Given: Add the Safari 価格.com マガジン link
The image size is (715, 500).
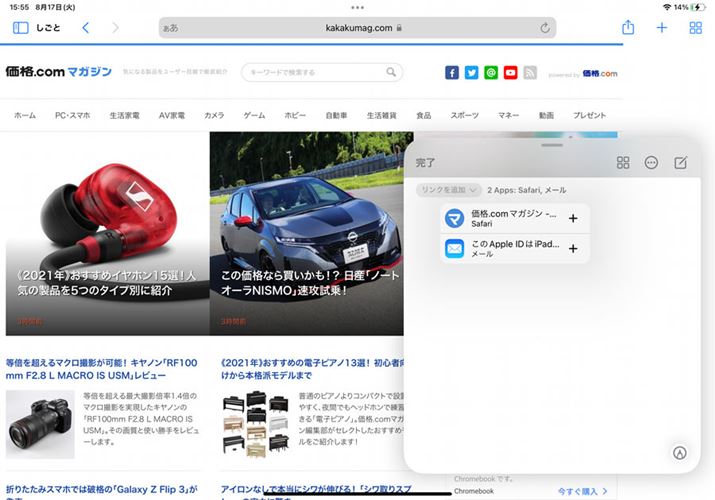Looking at the screenshot, I should (x=573, y=219).
